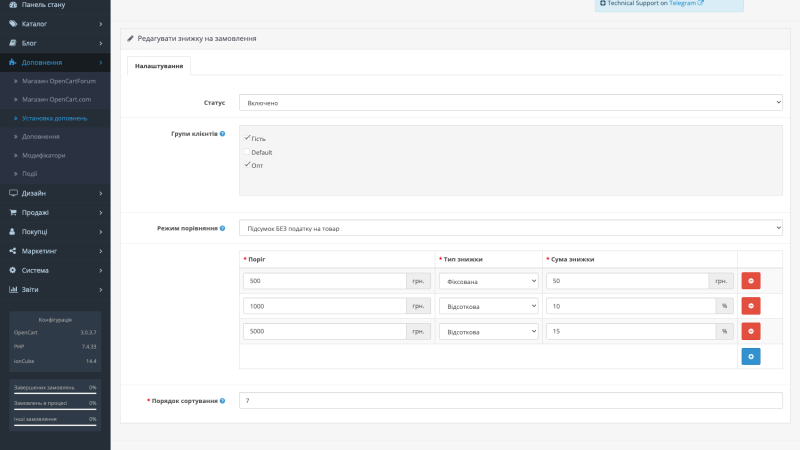800x450 pixels.
Task: Remove the discount row with threshold 5000
Action: 751,331
